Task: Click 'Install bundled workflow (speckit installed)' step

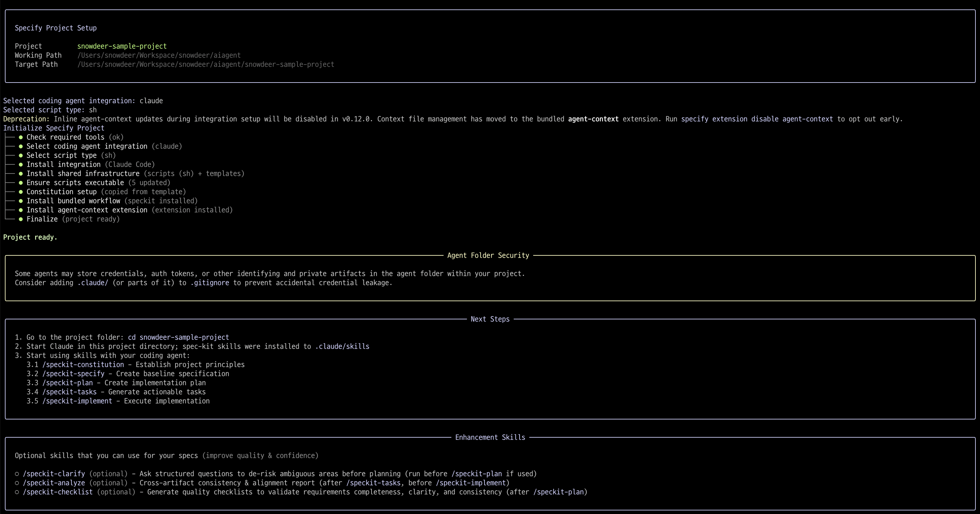Action: [112, 201]
